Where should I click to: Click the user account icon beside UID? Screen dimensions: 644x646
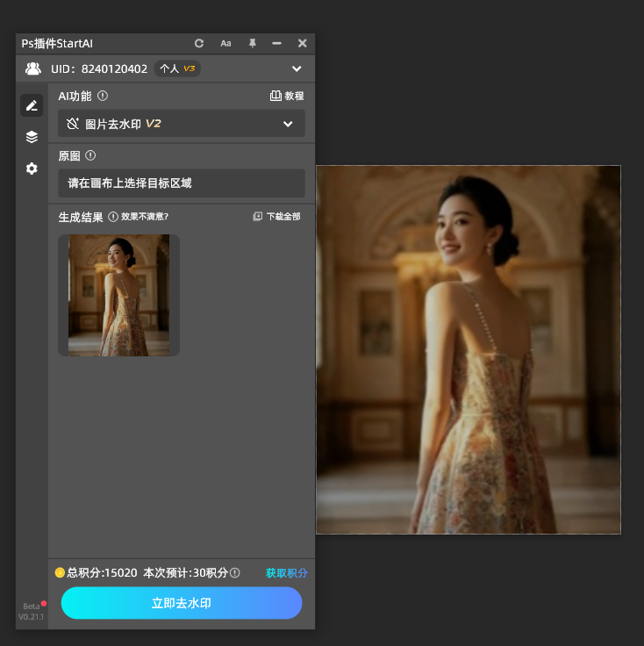[x=32, y=68]
